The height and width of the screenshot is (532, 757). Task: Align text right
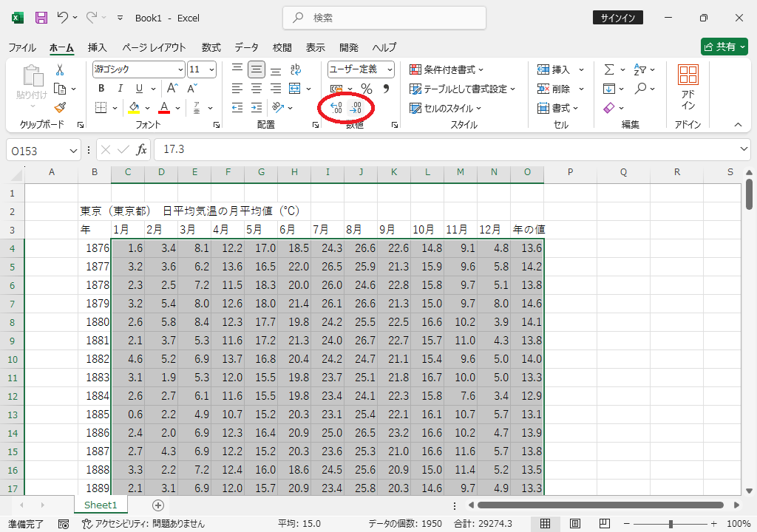(276, 89)
